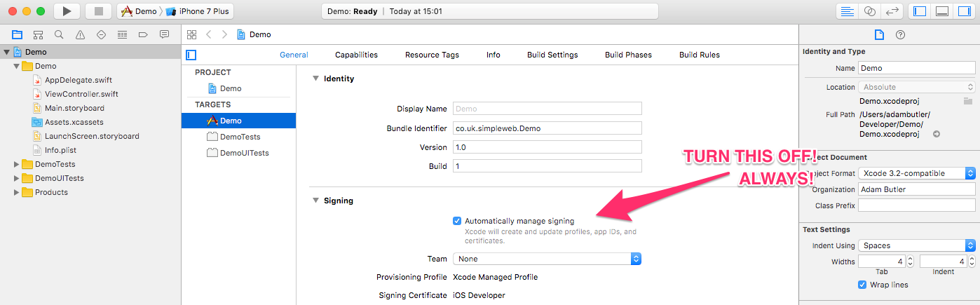The image size is (980, 305).
Task: Open the Find navigator magnifier icon
Action: point(59,34)
